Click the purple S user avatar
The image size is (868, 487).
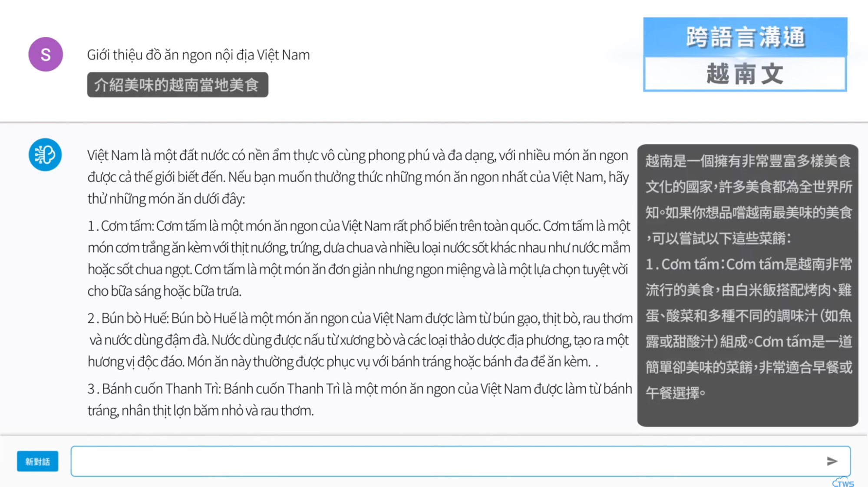tap(46, 54)
